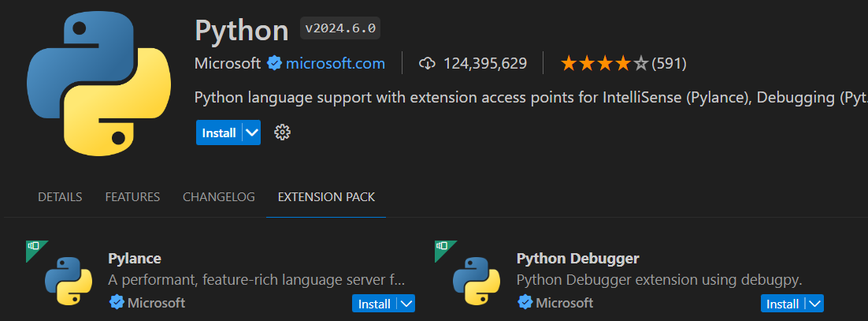The width and height of the screenshot is (868, 321).
Task: Click the Microsoft publisher name in header
Action: coord(228,64)
